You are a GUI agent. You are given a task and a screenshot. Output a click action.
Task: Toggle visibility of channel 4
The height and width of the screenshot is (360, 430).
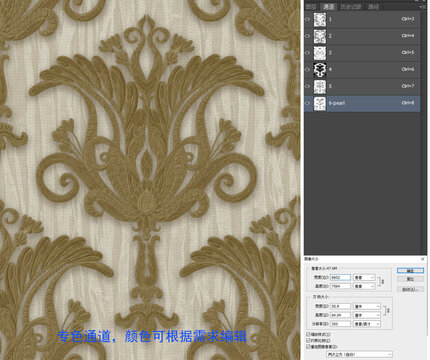(x=307, y=70)
